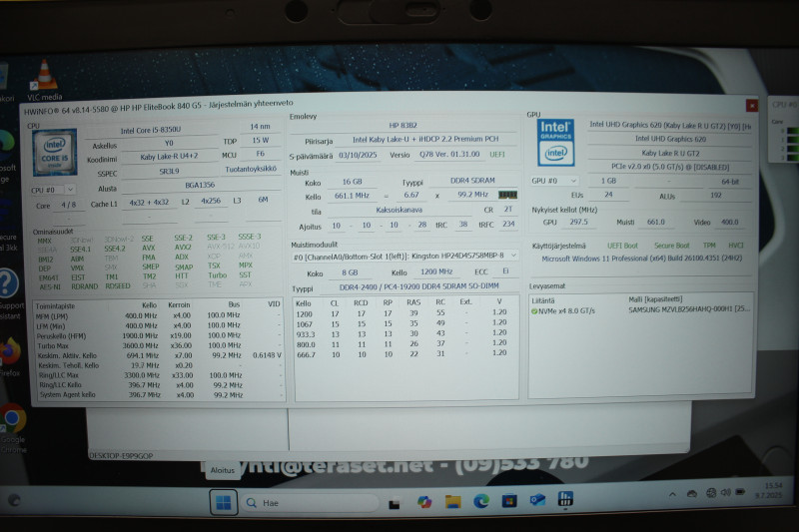This screenshot has height=532, width=799.
Task: Open the OneDrive cloud tray icon
Action: (692, 493)
